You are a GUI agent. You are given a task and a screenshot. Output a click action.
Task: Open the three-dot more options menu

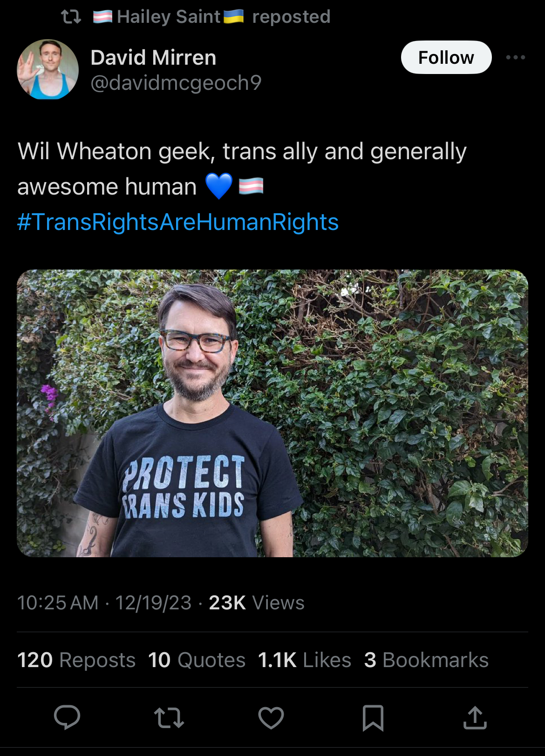516,57
